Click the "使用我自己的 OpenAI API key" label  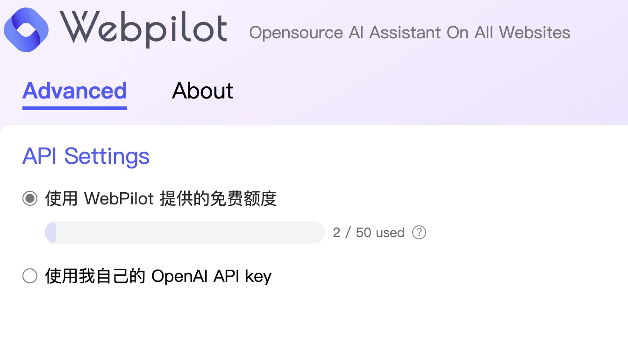(x=158, y=276)
